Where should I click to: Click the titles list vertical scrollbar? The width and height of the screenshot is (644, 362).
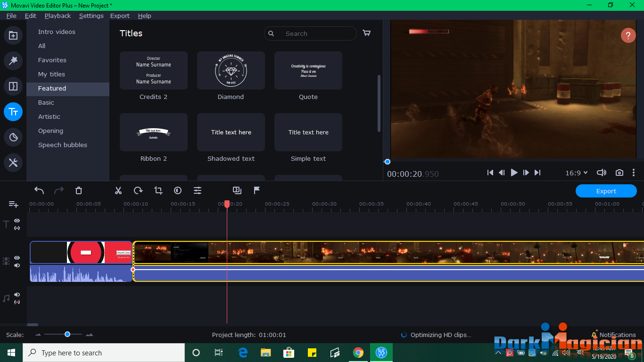tap(379, 103)
